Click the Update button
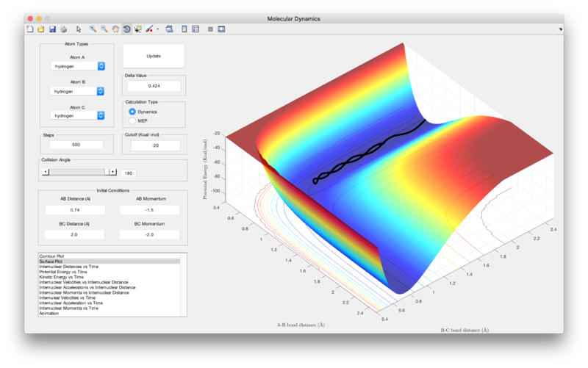The image size is (588, 368). (154, 56)
